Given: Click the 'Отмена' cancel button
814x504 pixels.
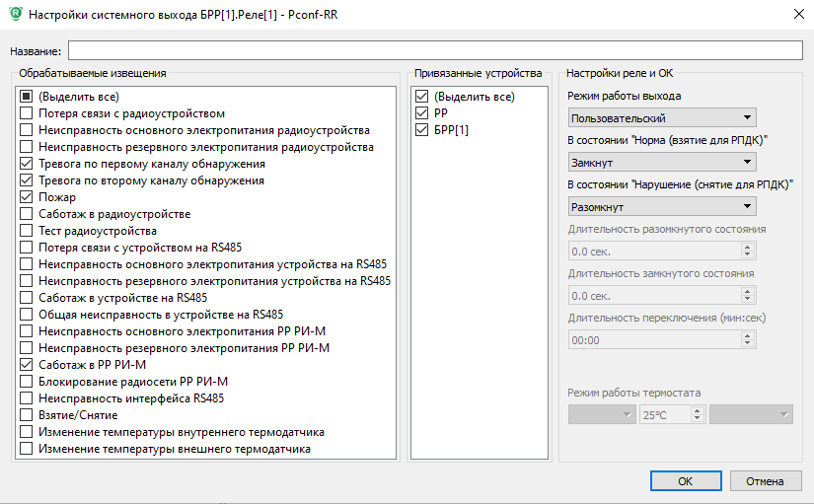Looking at the screenshot, I should pos(766,481).
